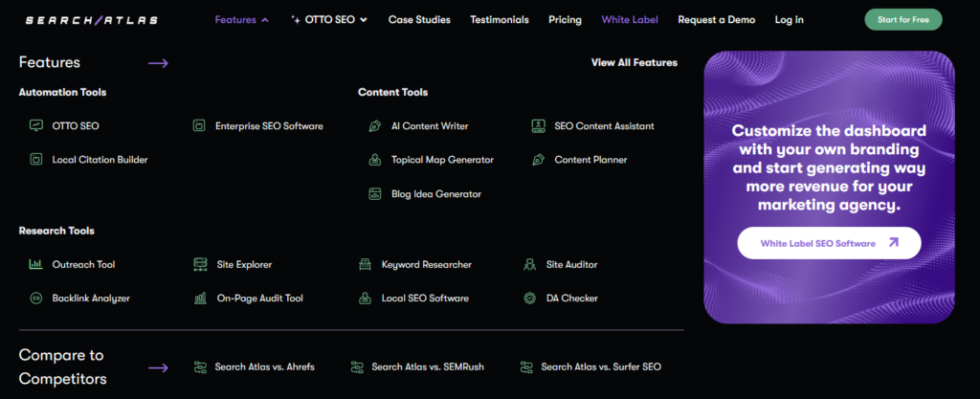Screen dimensions: 980x399
Task: Open the Keyword Researcher link
Action: pos(427,264)
